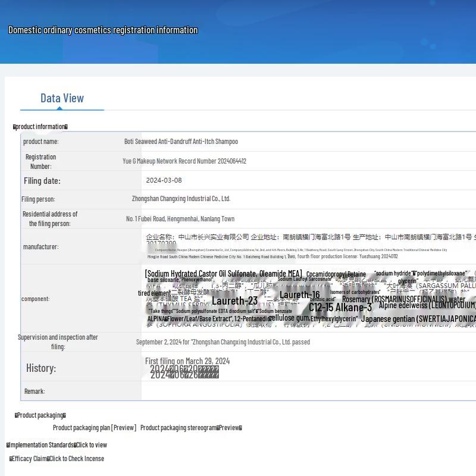
Task: Open Implementation Standards via Click to view
Action: click(x=92, y=445)
